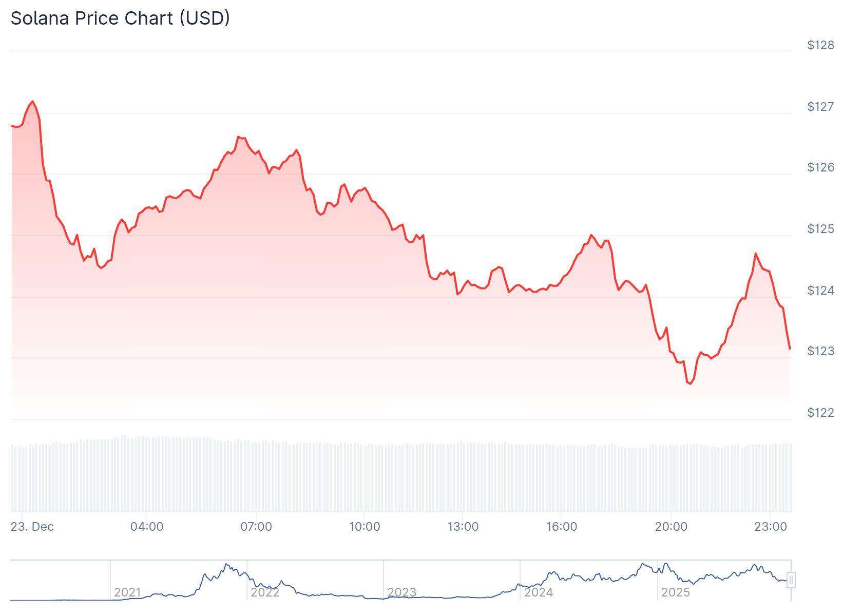
Task: Select the 10:00 time axis label
Action: 365,527
